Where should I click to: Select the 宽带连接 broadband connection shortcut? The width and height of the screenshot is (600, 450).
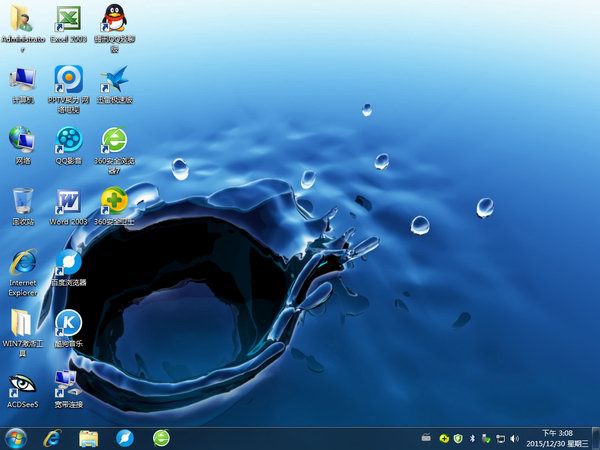tap(68, 384)
